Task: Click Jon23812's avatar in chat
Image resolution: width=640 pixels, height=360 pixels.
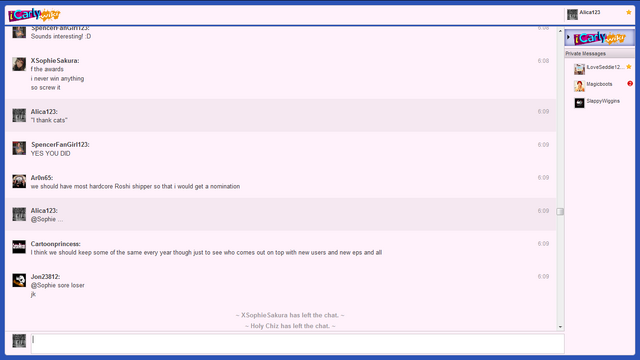Action: [x=19, y=280]
